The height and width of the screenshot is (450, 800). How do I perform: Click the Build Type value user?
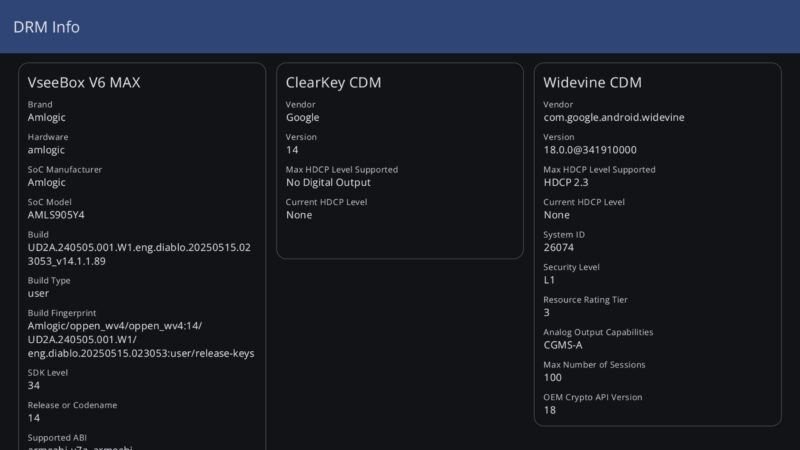pos(38,294)
